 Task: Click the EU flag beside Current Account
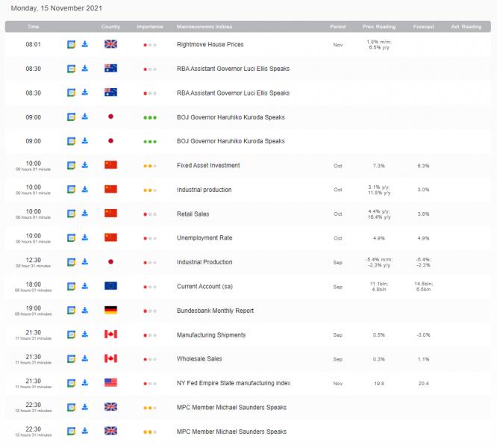point(110,286)
